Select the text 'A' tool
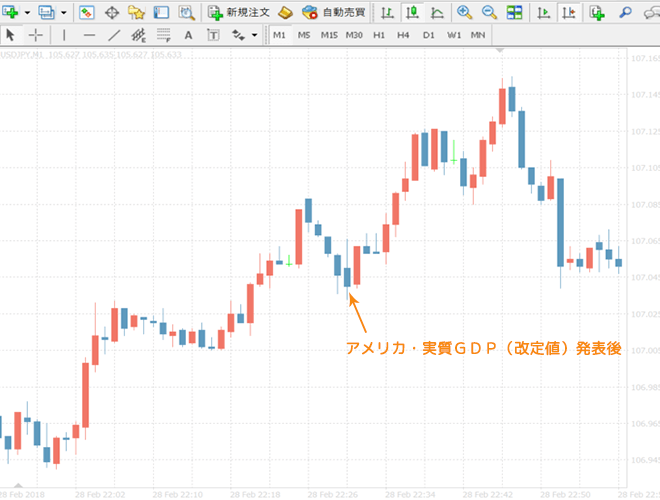 (x=188, y=35)
